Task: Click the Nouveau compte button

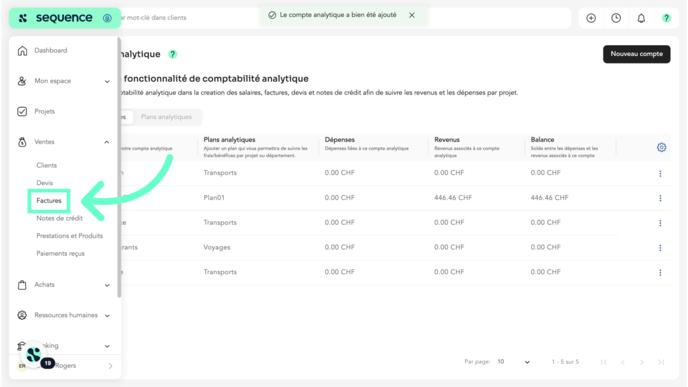Action: tap(637, 54)
